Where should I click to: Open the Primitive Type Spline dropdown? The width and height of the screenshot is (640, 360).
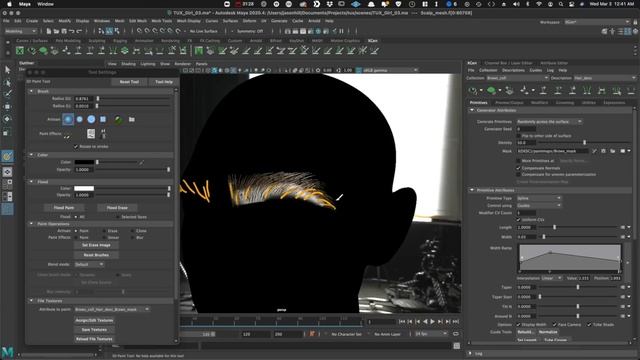(539, 198)
